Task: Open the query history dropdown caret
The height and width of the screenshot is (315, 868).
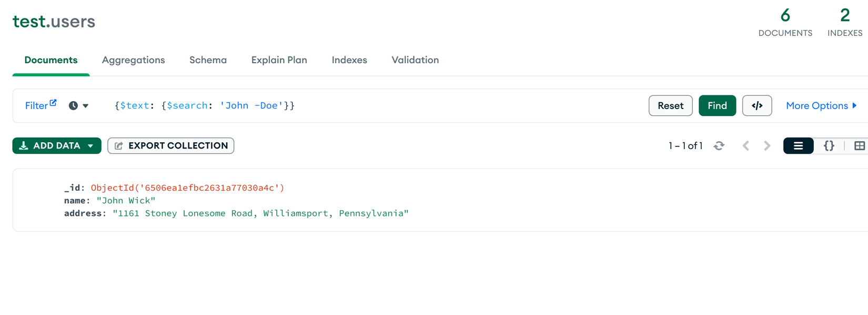Action: point(86,106)
